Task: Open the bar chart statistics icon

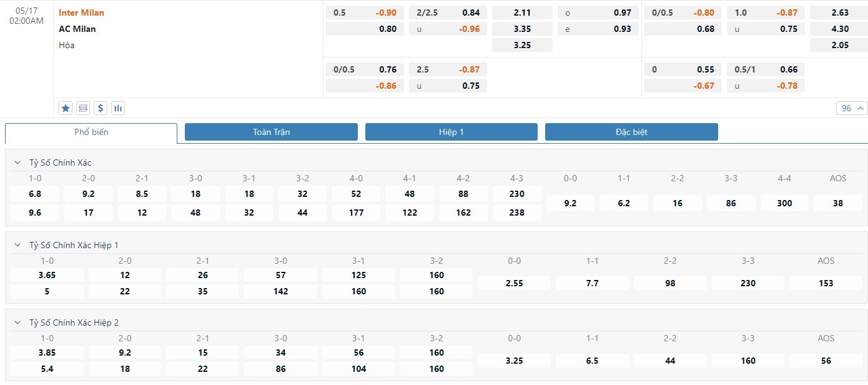Action: pyautogui.click(x=118, y=108)
